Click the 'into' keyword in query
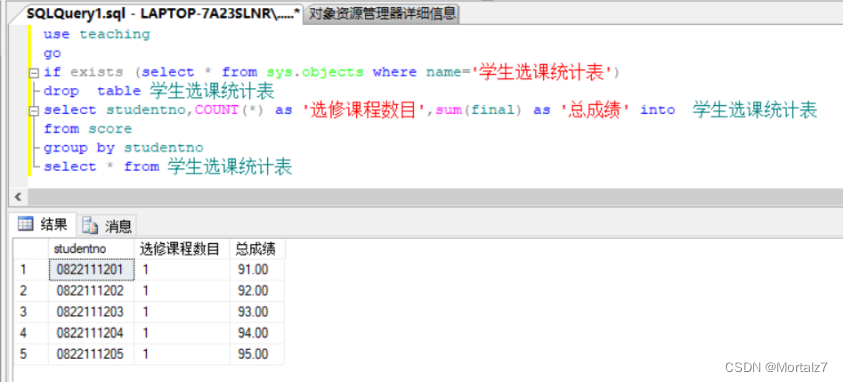This screenshot has height=382, width=843. (x=658, y=110)
